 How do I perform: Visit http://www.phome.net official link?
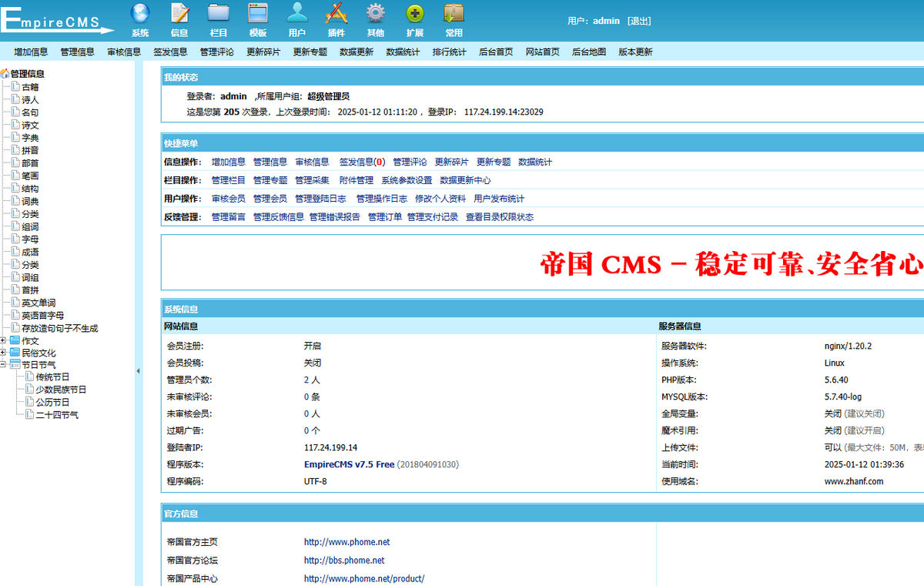point(347,542)
